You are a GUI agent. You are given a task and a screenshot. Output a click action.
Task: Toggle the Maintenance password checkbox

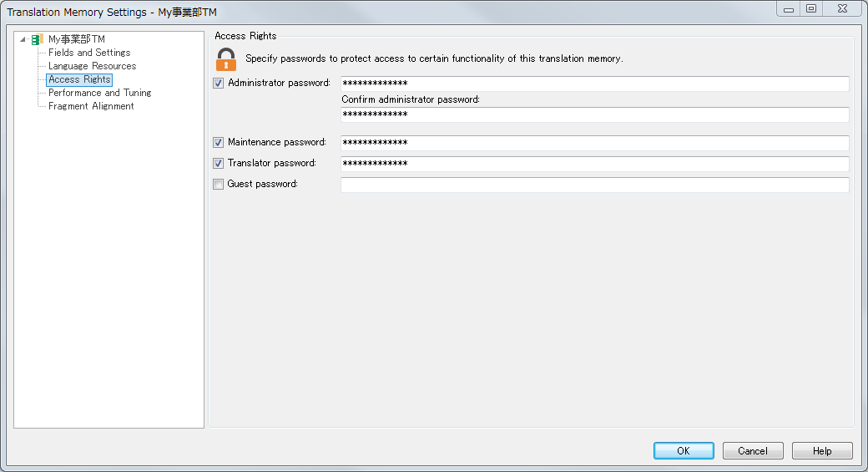pyautogui.click(x=219, y=142)
